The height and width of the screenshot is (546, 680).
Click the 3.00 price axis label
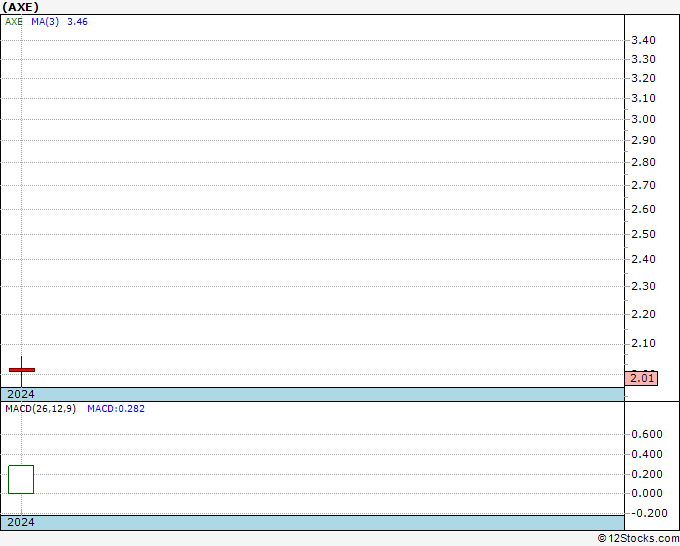[x=643, y=119]
